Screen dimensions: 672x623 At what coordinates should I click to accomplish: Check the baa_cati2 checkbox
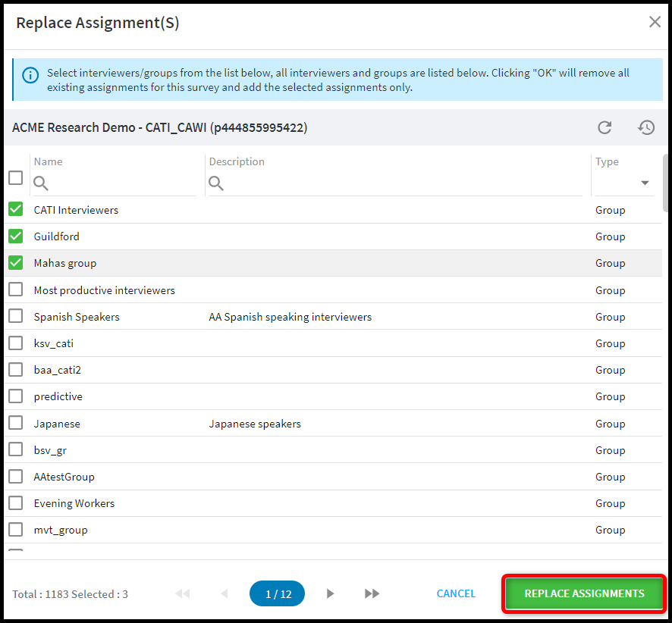[16, 370]
